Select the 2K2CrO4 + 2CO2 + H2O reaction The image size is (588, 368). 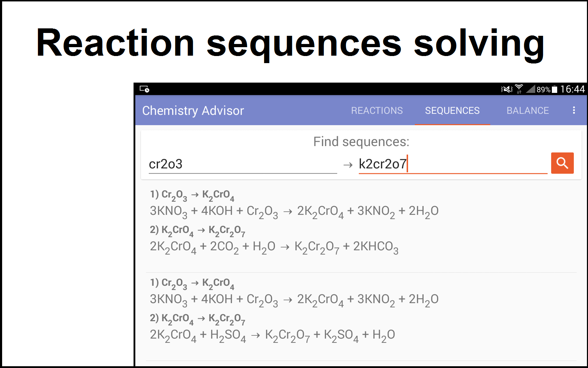coord(274,247)
